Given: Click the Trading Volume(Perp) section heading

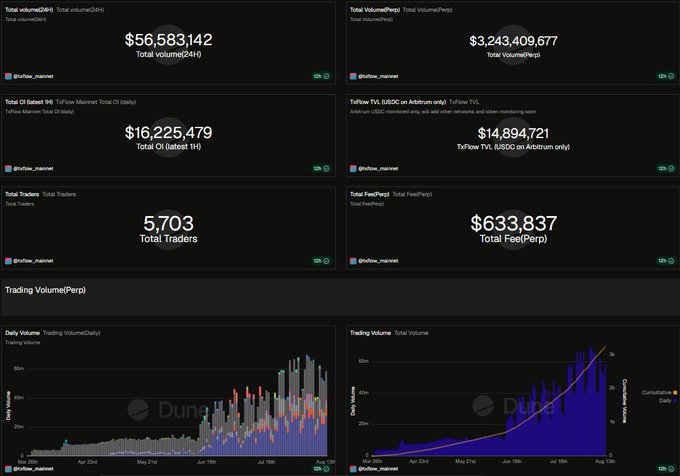Looking at the screenshot, I should click(x=46, y=290).
